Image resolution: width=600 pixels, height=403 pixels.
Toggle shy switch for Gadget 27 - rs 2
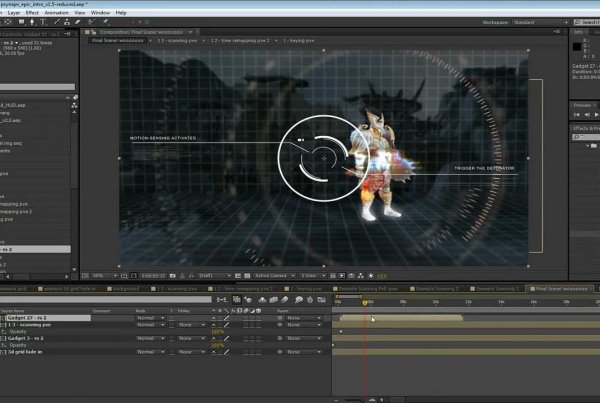click(214, 318)
